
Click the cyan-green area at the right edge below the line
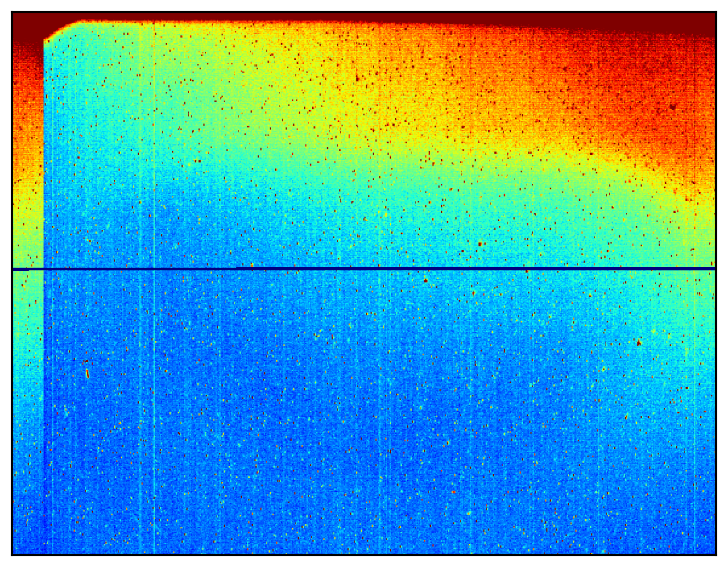[x=701, y=338]
